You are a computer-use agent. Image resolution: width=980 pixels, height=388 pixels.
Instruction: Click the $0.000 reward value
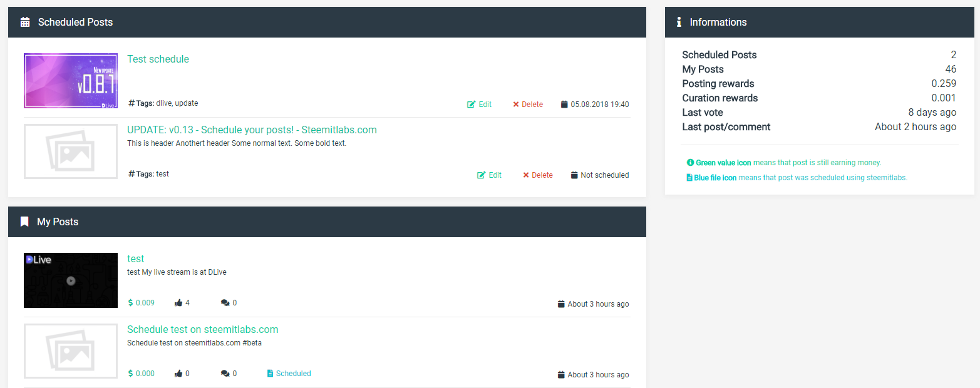point(145,374)
